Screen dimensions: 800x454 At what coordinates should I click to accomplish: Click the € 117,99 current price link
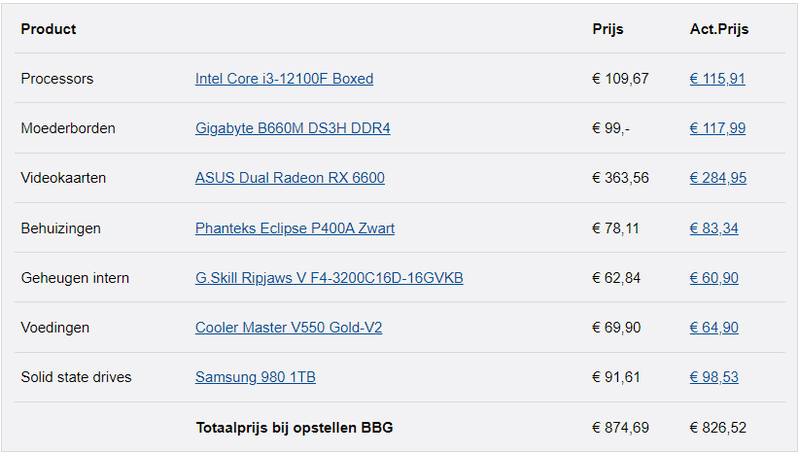click(x=717, y=129)
